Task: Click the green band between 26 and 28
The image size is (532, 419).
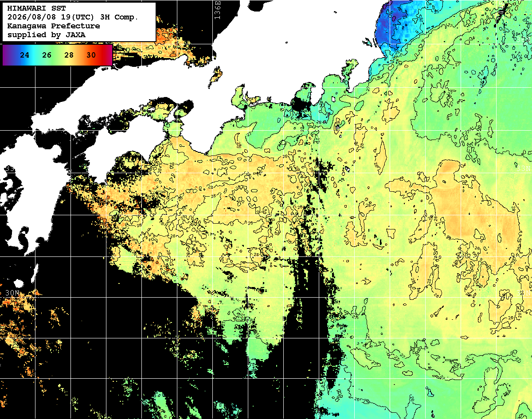Action: coord(58,55)
